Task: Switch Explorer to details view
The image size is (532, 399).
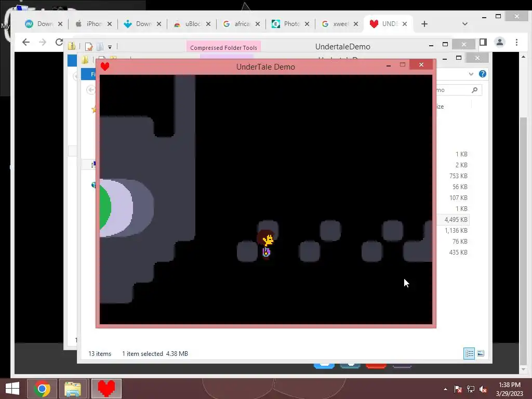Action: 469,353
